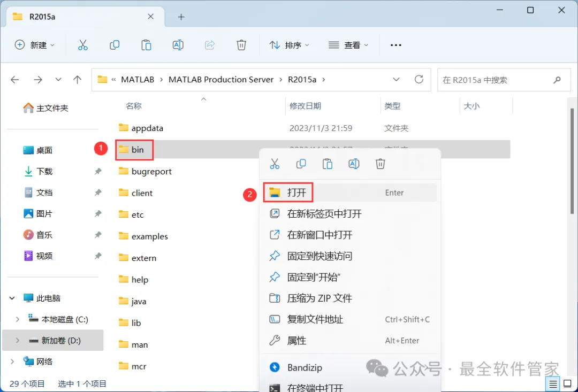Open the three-dots more options menu
This screenshot has width=578, height=392.
pos(396,45)
